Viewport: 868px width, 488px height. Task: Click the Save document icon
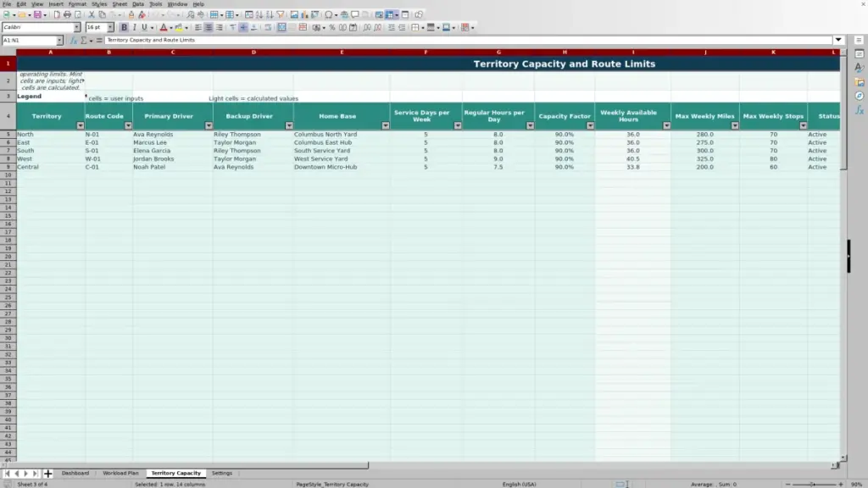click(37, 14)
